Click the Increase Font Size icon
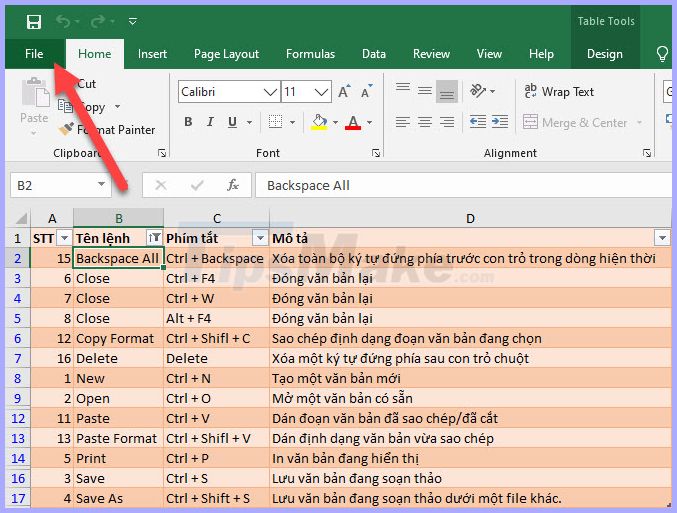 (344, 91)
